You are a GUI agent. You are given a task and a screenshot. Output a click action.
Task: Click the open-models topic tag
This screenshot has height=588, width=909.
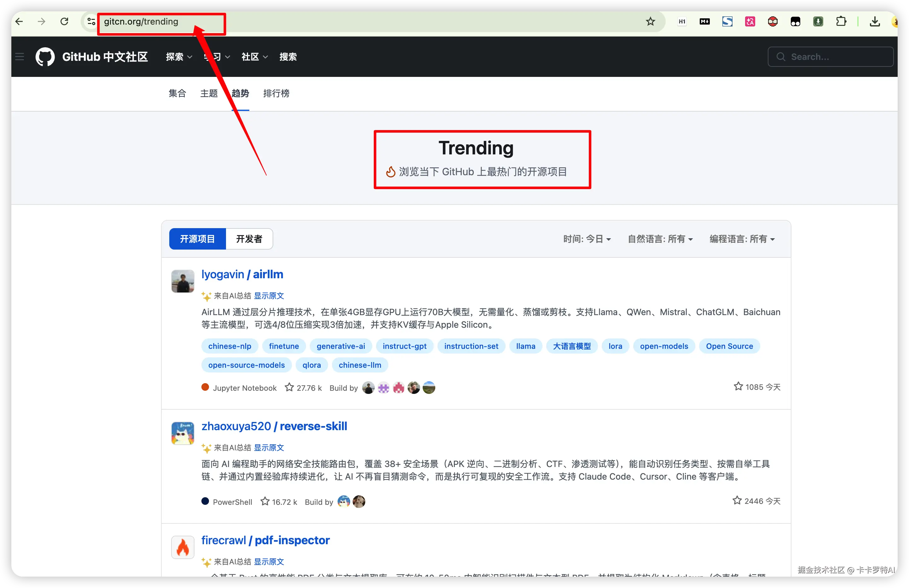(x=664, y=346)
